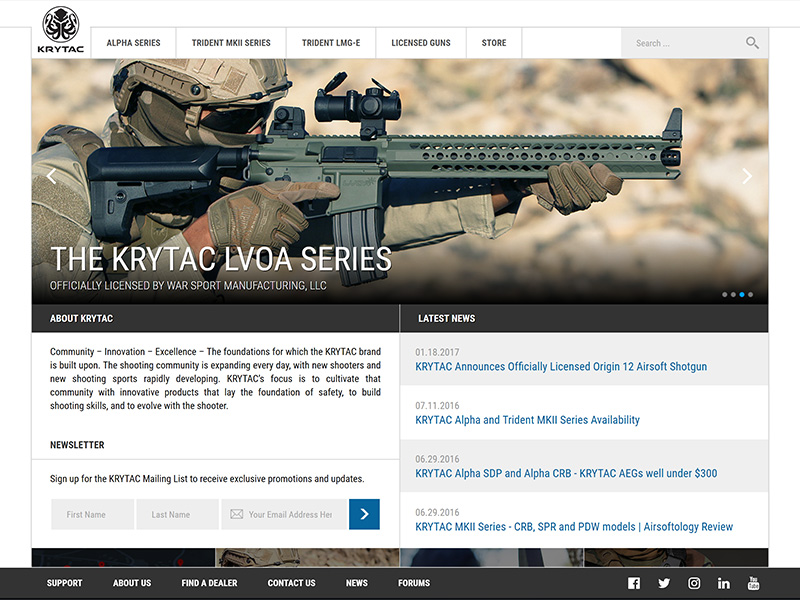Open the LinkedIn icon in the footer
Image resolution: width=800 pixels, height=600 pixels.
pos(723,583)
